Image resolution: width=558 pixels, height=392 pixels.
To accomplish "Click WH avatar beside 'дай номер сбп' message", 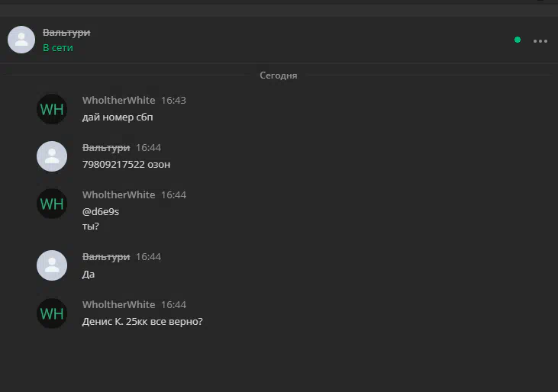I will (52, 109).
